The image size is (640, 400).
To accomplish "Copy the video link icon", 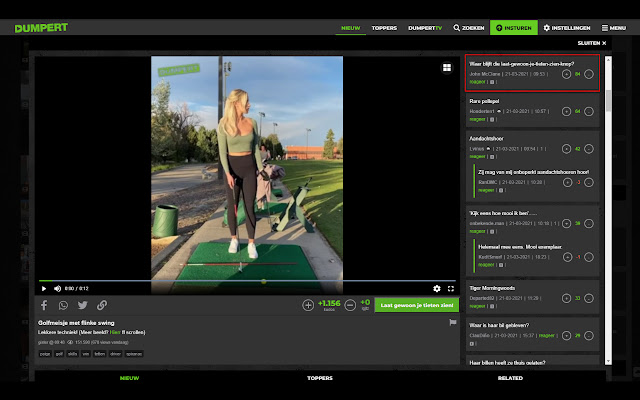I will 102,305.
